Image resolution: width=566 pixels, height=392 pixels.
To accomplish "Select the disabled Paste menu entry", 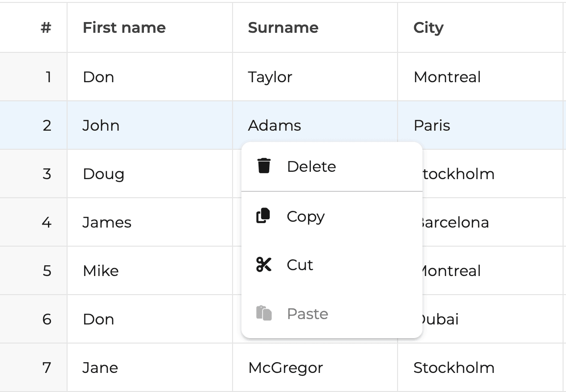I will 332,313.
